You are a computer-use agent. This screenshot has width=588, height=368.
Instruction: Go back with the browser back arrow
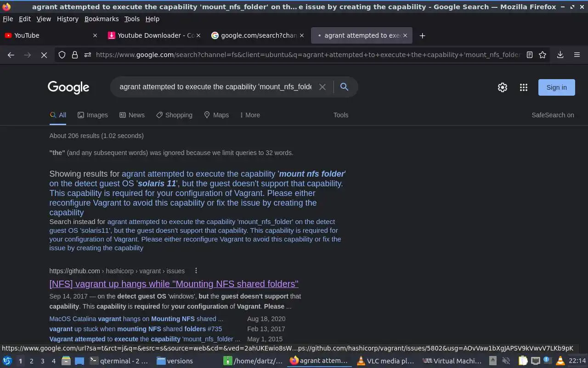pos(11,55)
